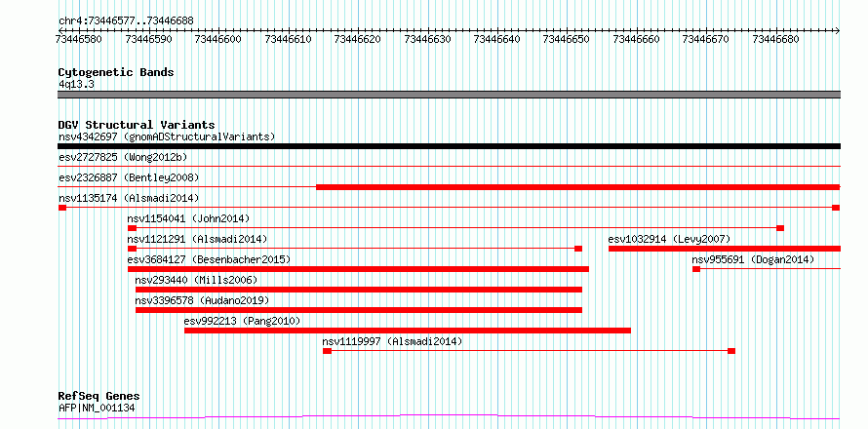Click the nsv293440 red variant bar
868x429 pixels.
tap(359, 290)
